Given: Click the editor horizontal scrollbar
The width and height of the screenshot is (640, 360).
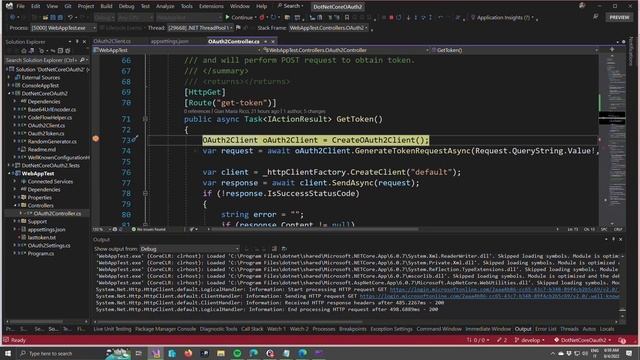Looking at the screenshot, I should coord(314,229).
